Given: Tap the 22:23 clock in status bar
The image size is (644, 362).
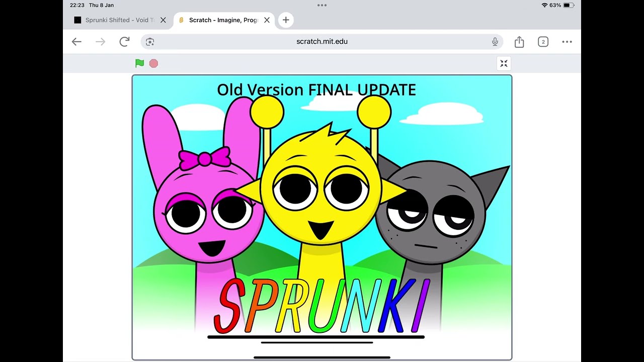Looking at the screenshot, I should coord(77,5).
